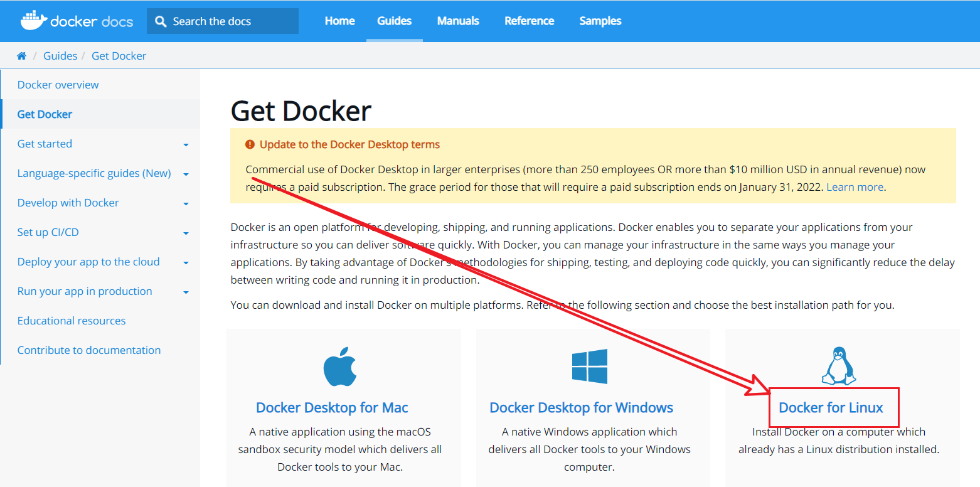The height and width of the screenshot is (487, 980).
Task: Click the warning exclamation icon in notice
Action: pos(250,144)
